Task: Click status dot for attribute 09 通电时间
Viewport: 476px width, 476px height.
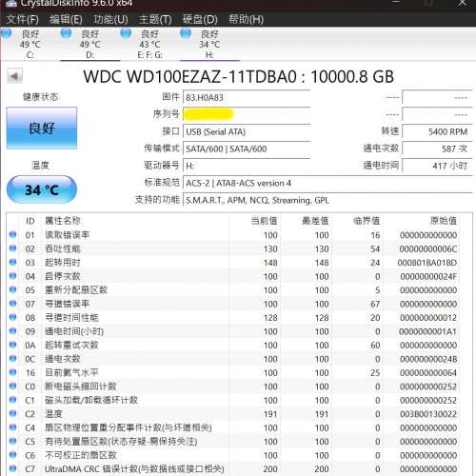Action: (x=12, y=331)
